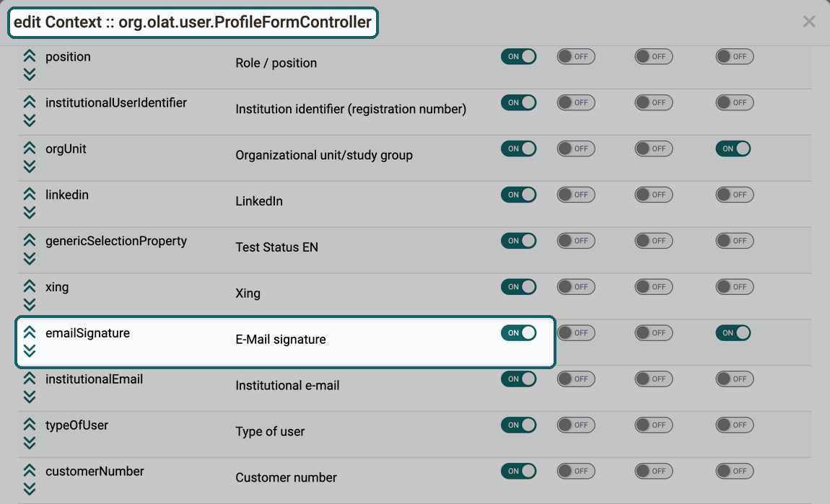Click the 'Role / position' label
Screen dimensions: 830x504
click(x=276, y=63)
